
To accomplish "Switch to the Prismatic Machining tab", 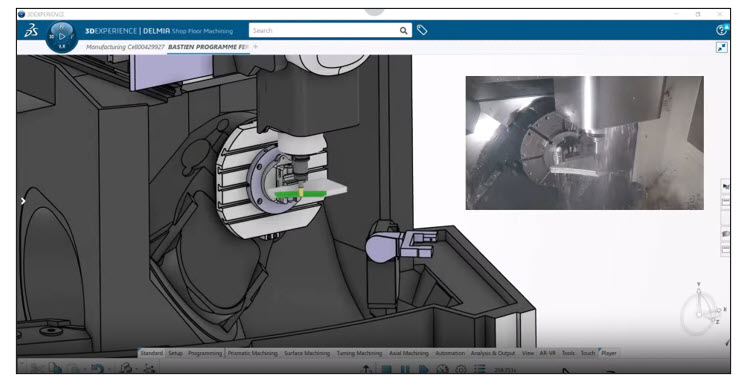I will (x=252, y=353).
